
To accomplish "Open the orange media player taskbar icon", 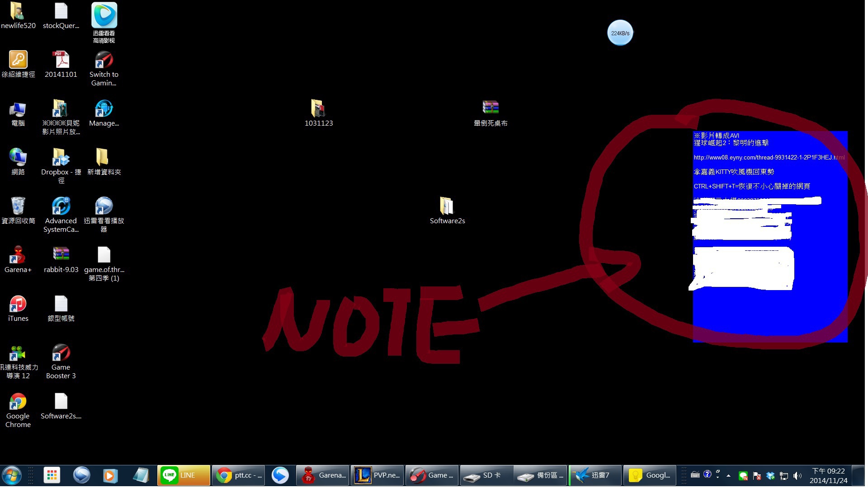I will 111,475.
